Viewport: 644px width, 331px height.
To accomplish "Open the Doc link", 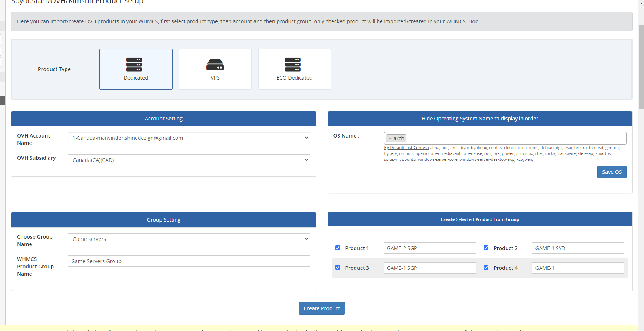I will point(473,21).
